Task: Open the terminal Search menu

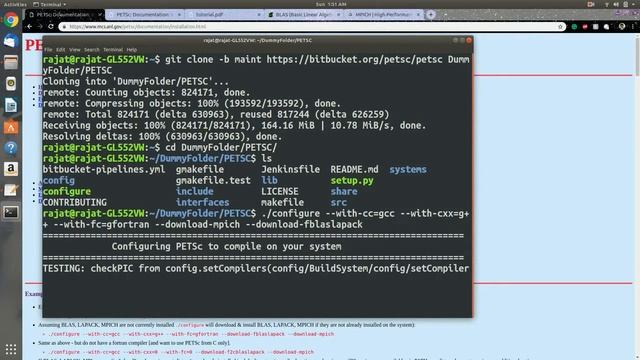Action: (x=91, y=49)
